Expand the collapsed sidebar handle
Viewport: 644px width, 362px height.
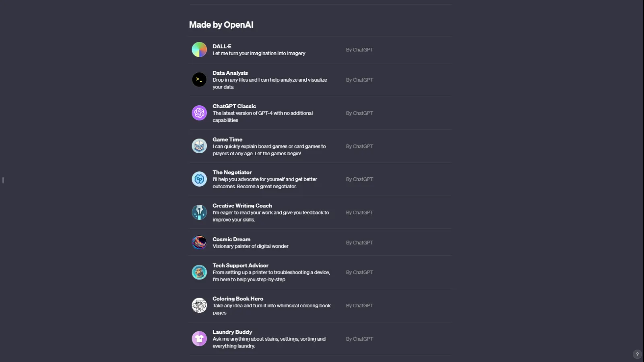pyautogui.click(x=3, y=180)
